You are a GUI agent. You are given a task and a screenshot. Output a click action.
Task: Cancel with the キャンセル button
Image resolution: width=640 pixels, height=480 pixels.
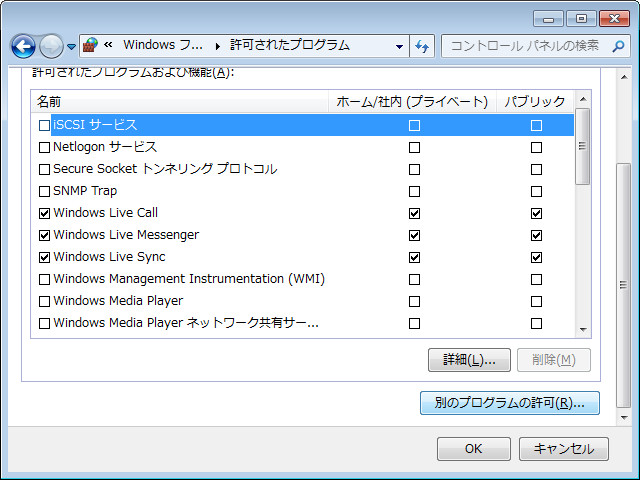[x=564, y=449]
